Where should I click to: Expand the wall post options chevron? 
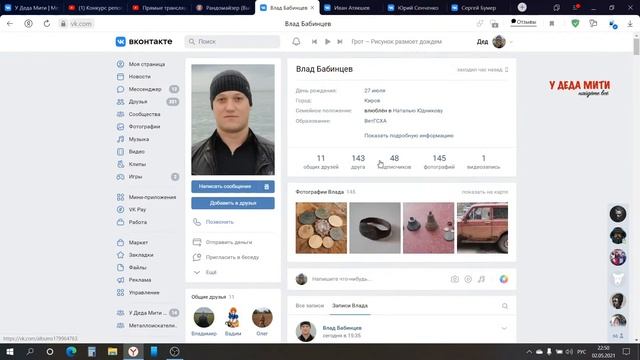504,328
